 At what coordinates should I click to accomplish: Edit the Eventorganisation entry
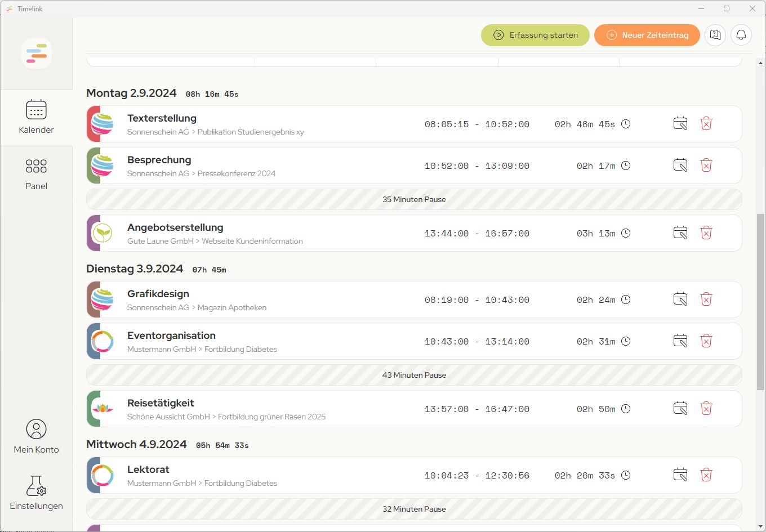point(680,341)
